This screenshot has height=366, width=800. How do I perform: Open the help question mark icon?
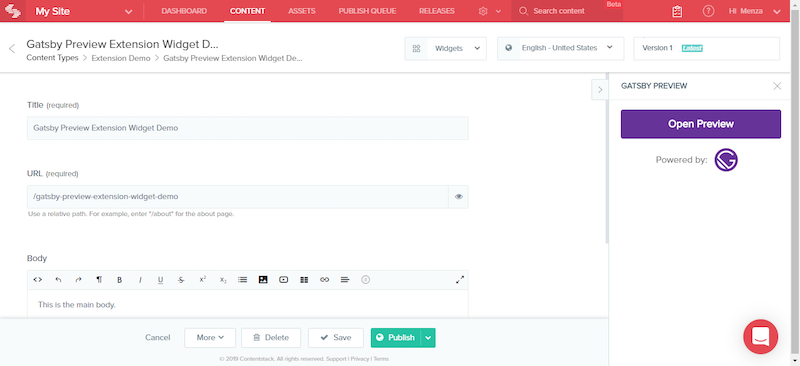[708, 11]
